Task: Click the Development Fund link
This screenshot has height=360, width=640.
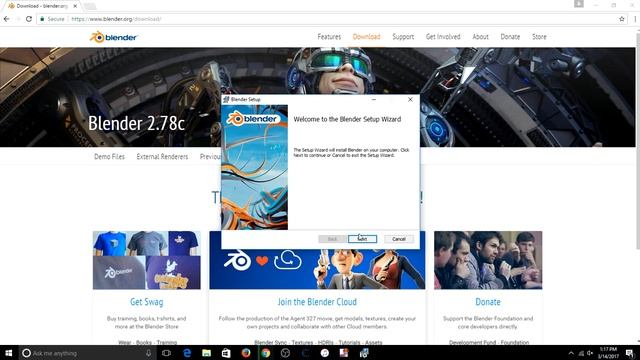Action: [472, 342]
